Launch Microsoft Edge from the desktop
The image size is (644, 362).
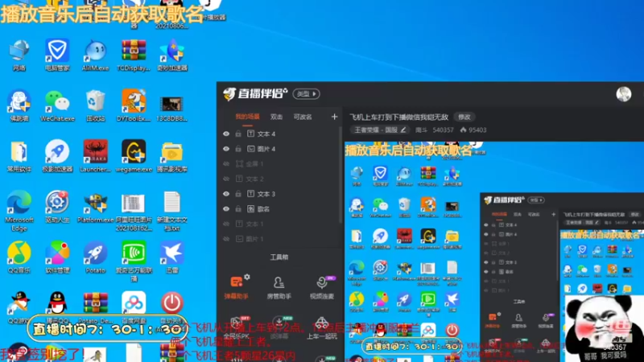[19, 211]
